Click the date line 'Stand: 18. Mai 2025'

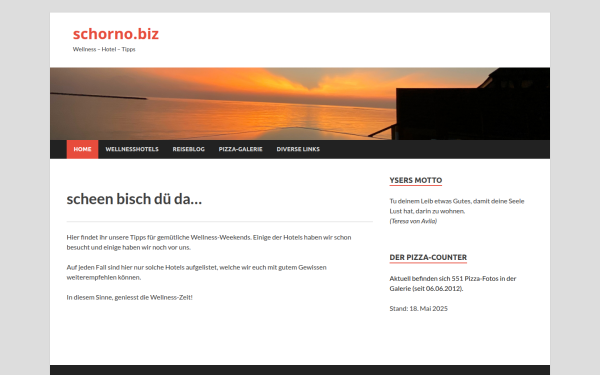[x=419, y=308]
